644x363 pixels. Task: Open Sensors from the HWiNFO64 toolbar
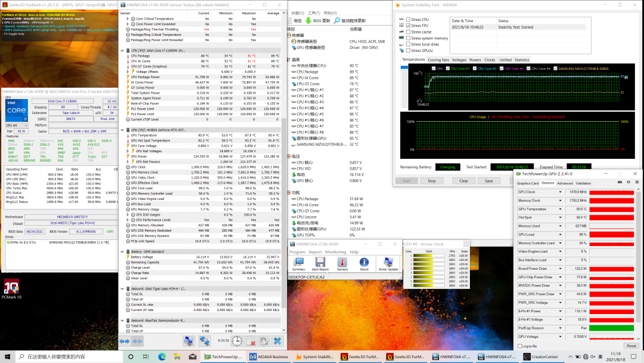coord(342,262)
